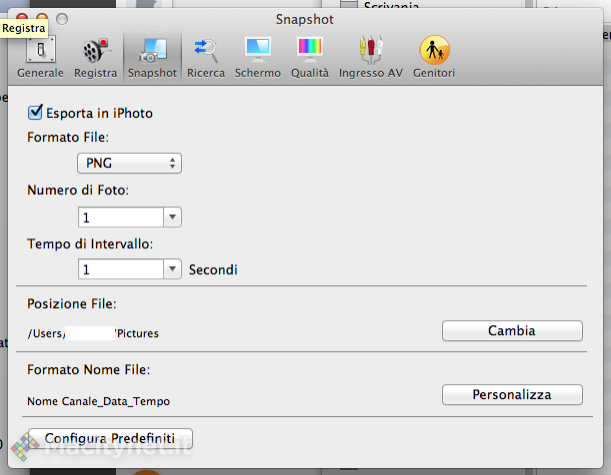Open the Generale preferences pane
Image resolution: width=611 pixels, height=475 pixels.
click(x=40, y=56)
